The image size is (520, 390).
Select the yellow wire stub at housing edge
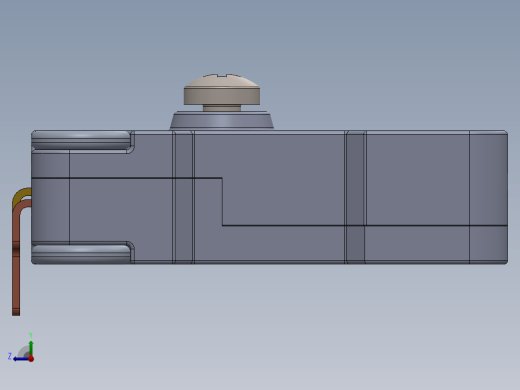pos(21,196)
